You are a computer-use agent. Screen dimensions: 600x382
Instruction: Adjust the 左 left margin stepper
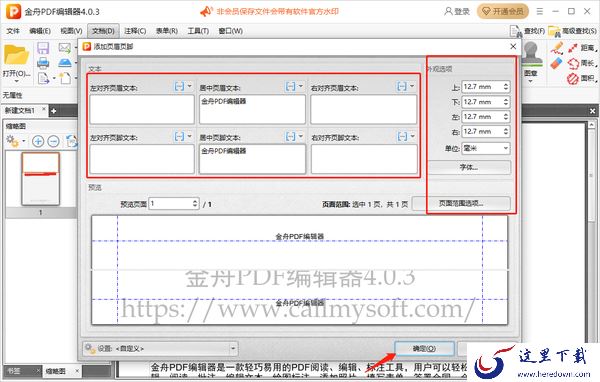point(506,117)
